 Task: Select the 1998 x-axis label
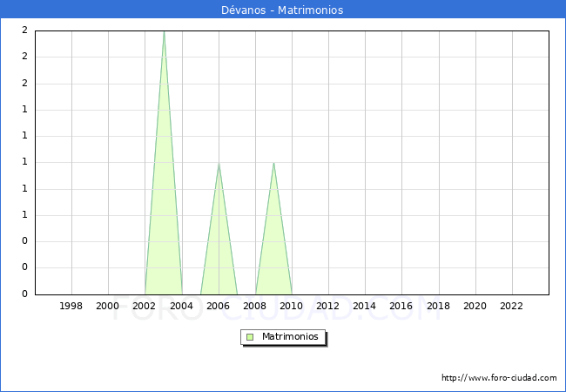[x=71, y=306]
